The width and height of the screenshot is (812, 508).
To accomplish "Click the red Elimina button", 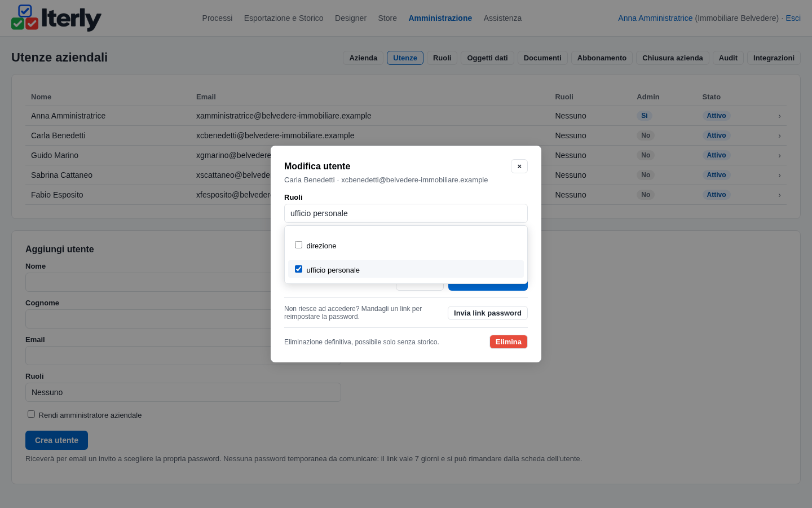I will tap(509, 342).
